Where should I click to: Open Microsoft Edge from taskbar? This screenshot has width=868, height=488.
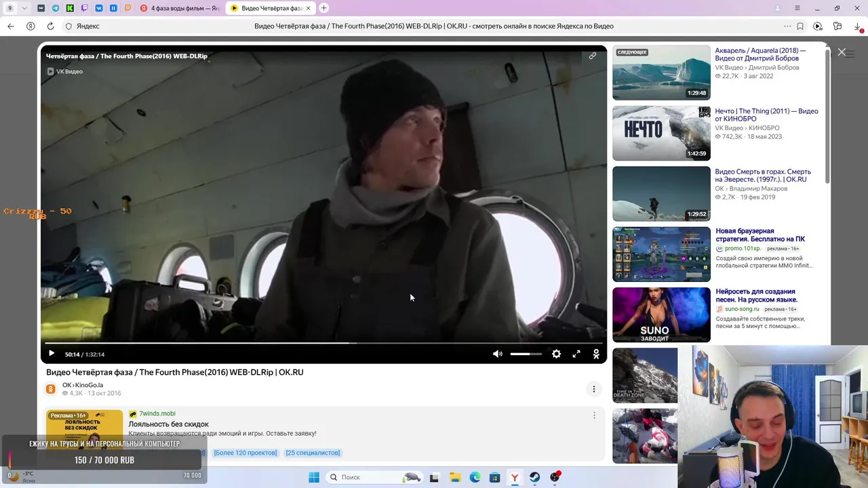click(x=475, y=477)
